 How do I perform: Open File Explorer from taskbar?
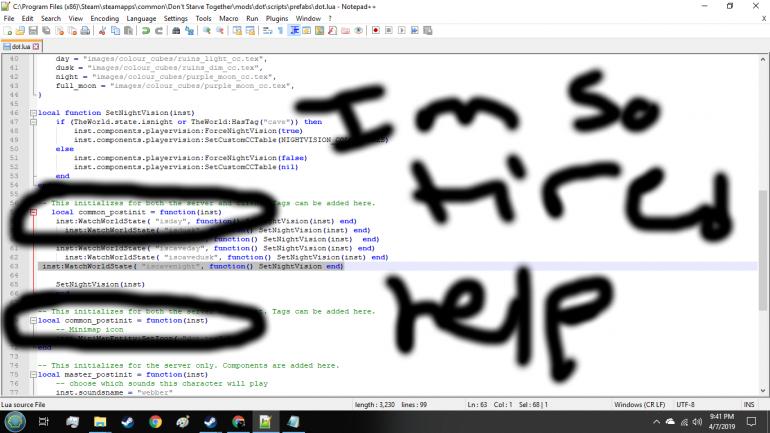click(100, 422)
